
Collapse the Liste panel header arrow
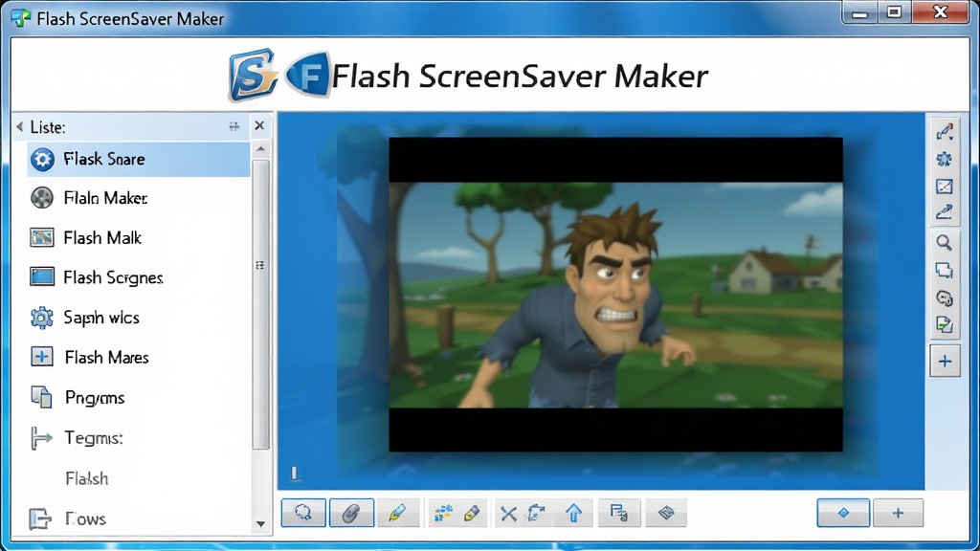click(x=19, y=127)
